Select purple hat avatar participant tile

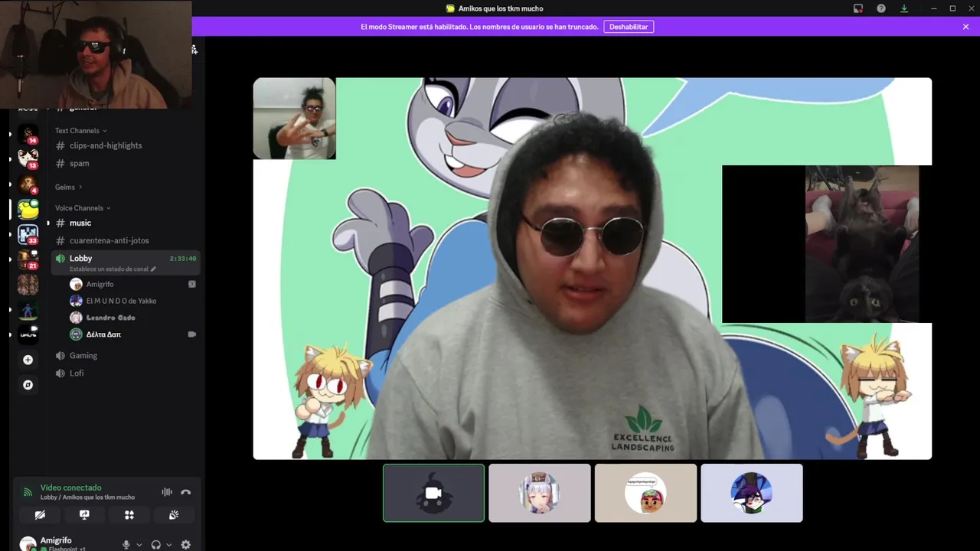click(752, 493)
